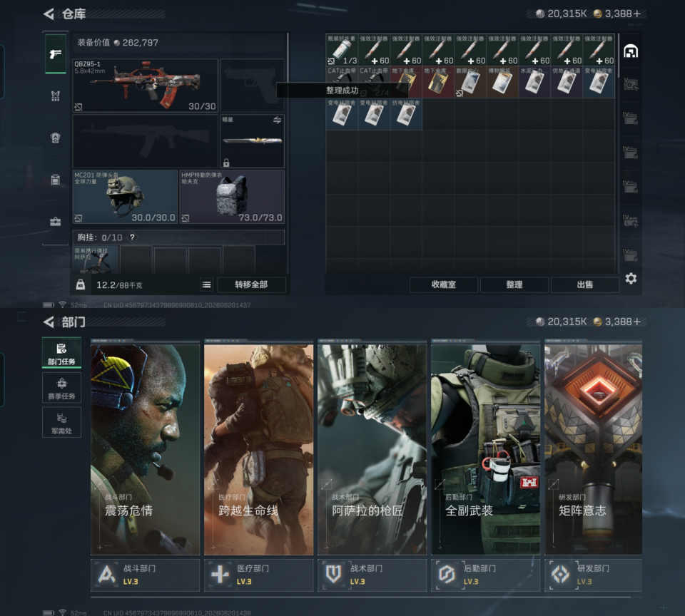Go back using arrow beside 部门
Screen dimensions: 685x616
tap(49, 322)
